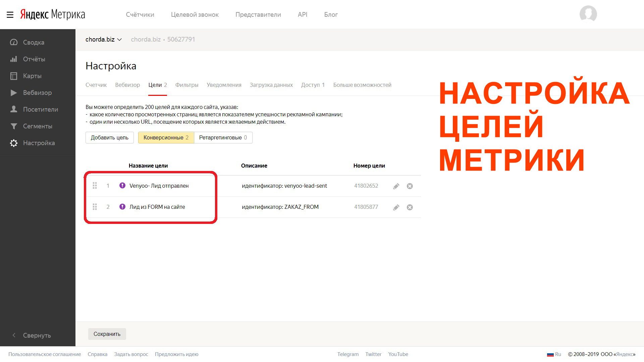This screenshot has width=644, height=362.
Task: Click goal number 41802652
Action: point(366,186)
